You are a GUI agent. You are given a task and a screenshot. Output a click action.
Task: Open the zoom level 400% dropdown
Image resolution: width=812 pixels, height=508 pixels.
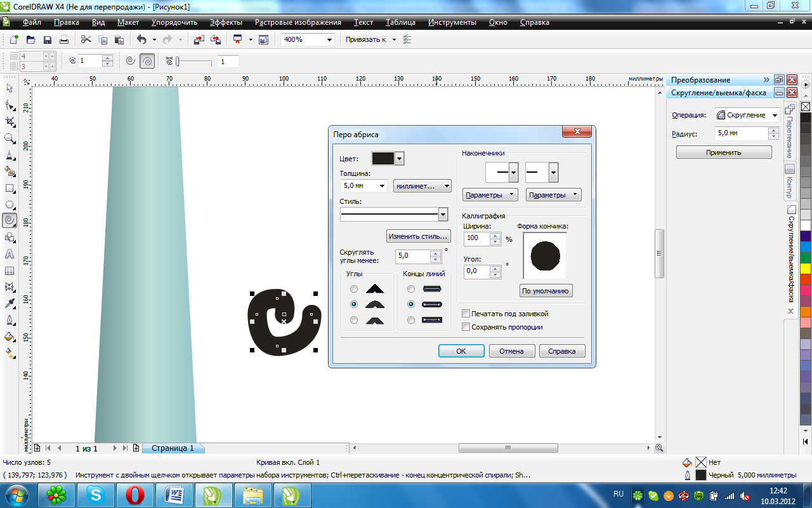(x=329, y=39)
